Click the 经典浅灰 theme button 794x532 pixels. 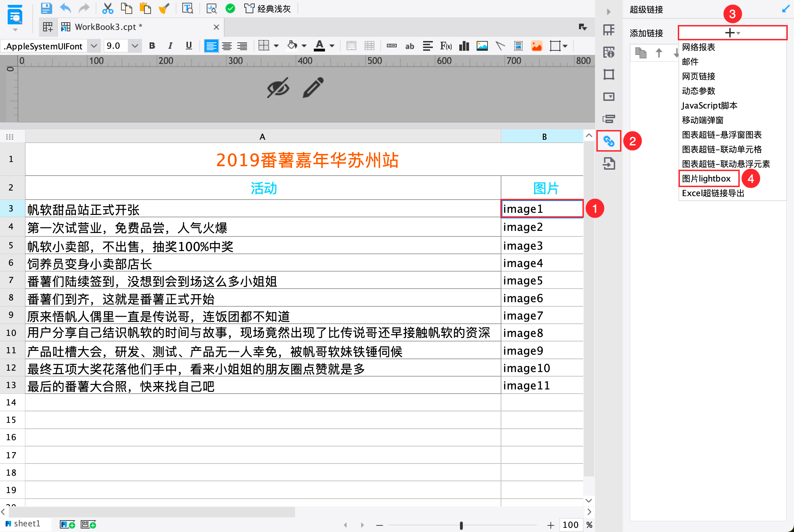point(268,9)
